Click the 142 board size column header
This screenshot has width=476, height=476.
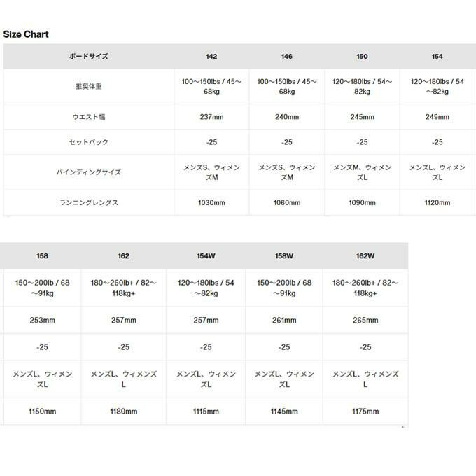click(x=211, y=57)
